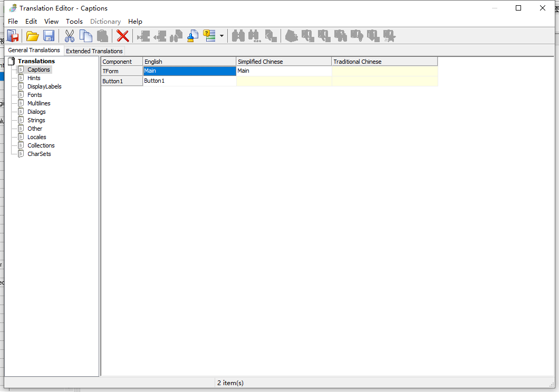Select Locales in the tree

click(37, 137)
